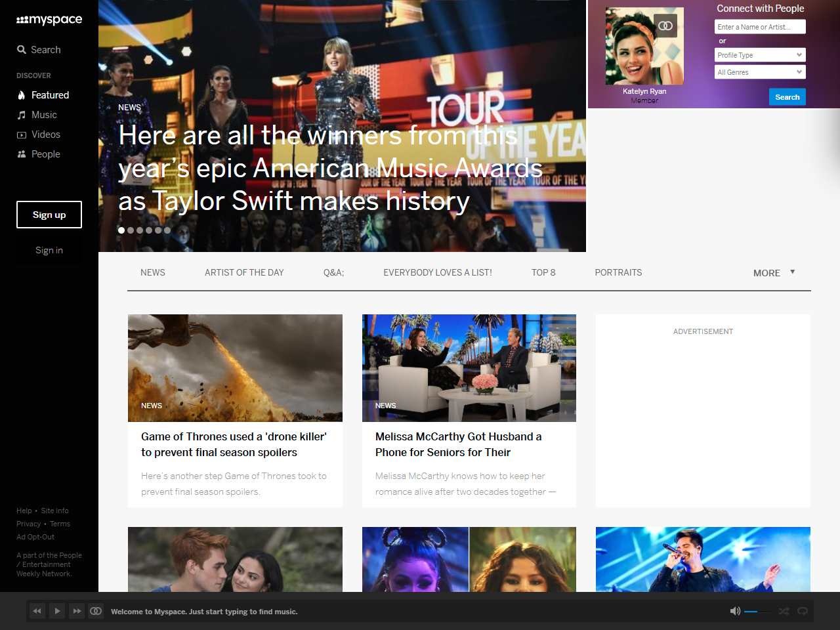Click the connect rings icon in player
The image size is (840, 630).
click(96, 611)
